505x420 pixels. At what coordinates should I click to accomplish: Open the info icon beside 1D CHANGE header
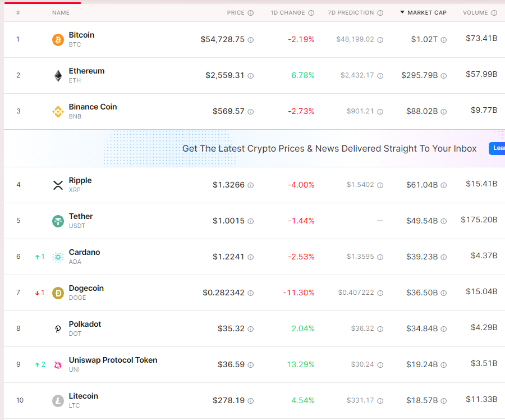pyautogui.click(x=311, y=13)
